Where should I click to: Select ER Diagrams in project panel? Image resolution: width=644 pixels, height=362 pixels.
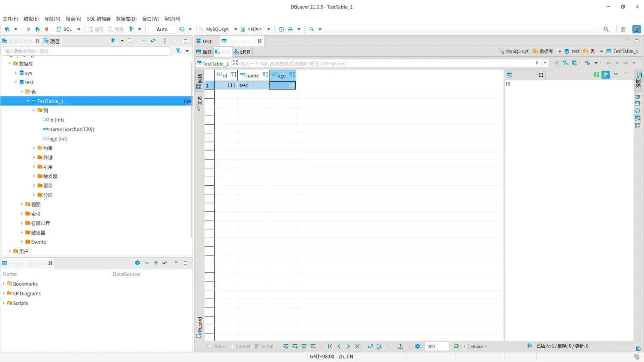[x=27, y=294]
